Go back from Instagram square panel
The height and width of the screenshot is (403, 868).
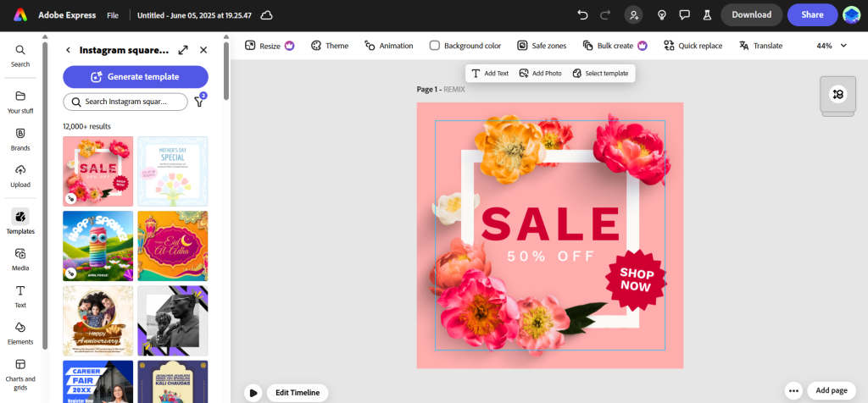coord(68,50)
